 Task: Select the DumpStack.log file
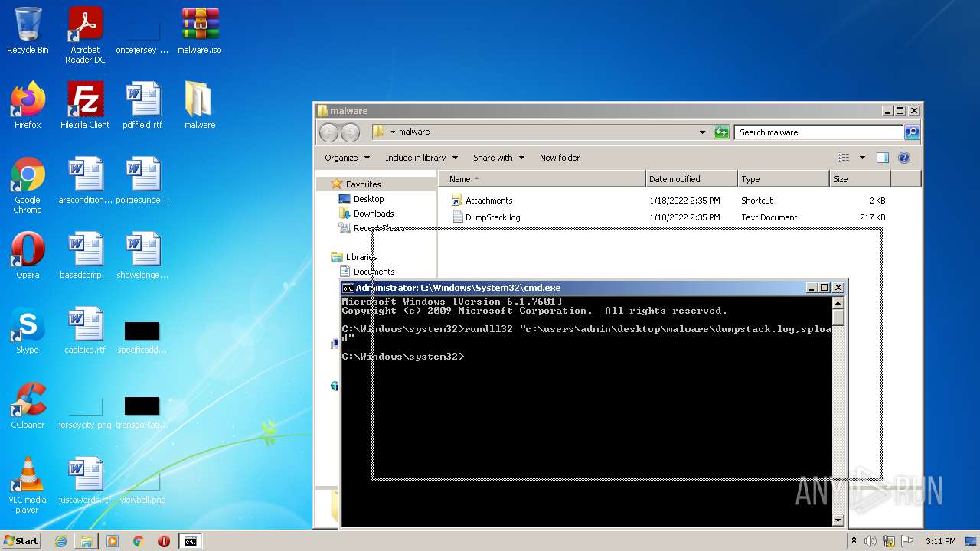492,217
